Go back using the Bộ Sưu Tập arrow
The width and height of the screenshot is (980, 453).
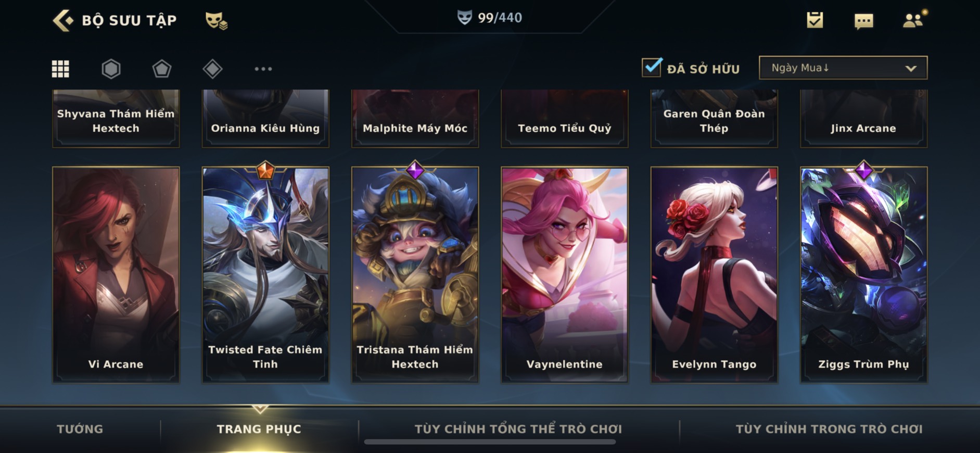[63, 20]
